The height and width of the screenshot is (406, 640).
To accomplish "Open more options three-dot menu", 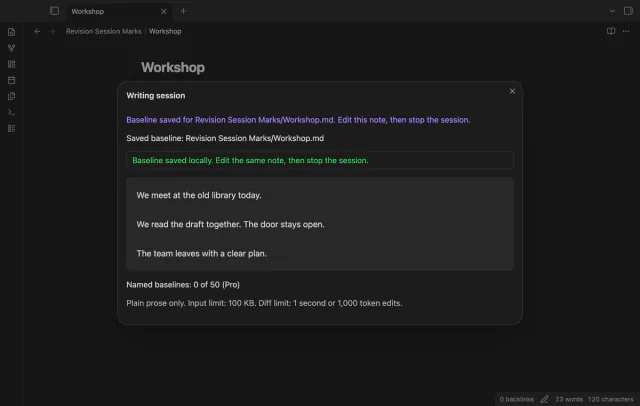I will click(x=626, y=31).
